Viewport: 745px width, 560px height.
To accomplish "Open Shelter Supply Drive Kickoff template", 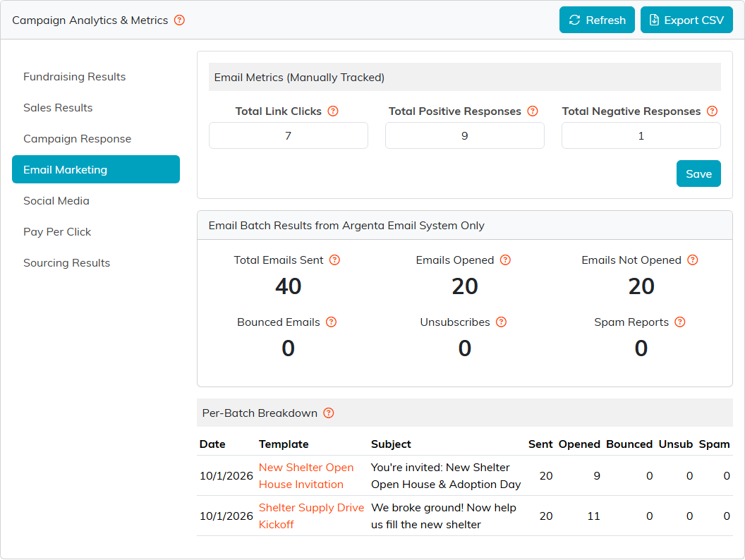I will click(311, 516).
